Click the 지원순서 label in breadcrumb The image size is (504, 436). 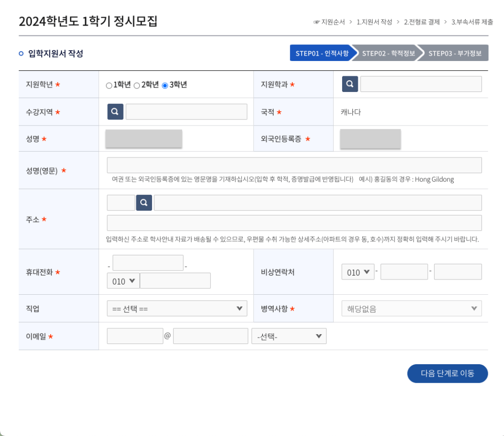333,22
